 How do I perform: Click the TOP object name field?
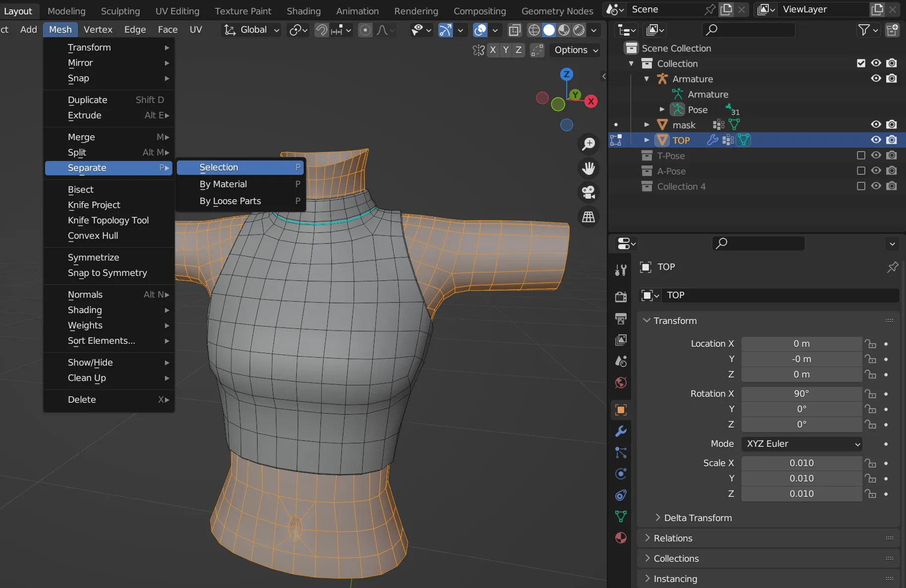782,295
